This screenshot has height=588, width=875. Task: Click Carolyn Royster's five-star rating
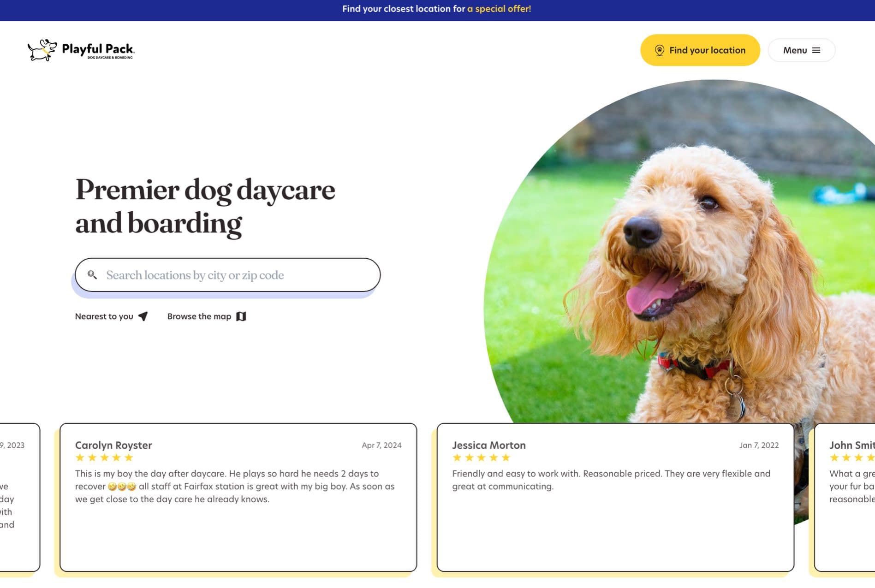click(x=104, y=458)
